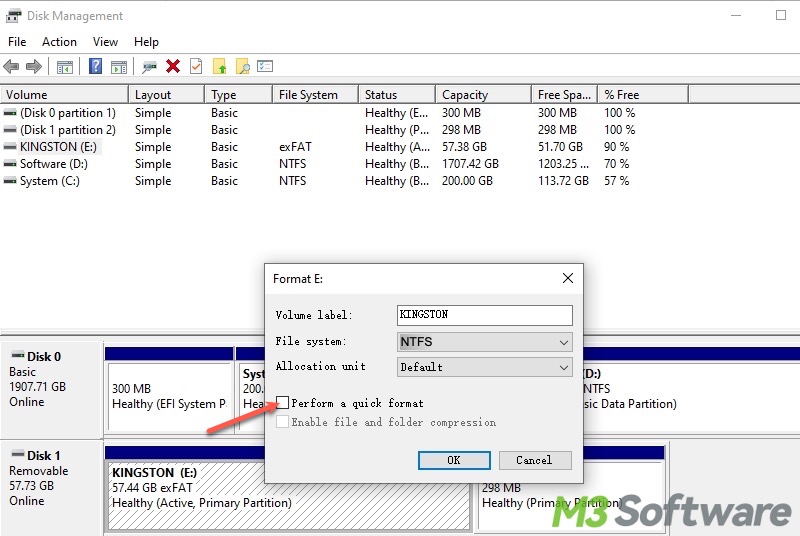Click the folder with green up-arrow icon

(x=219, y=66)
